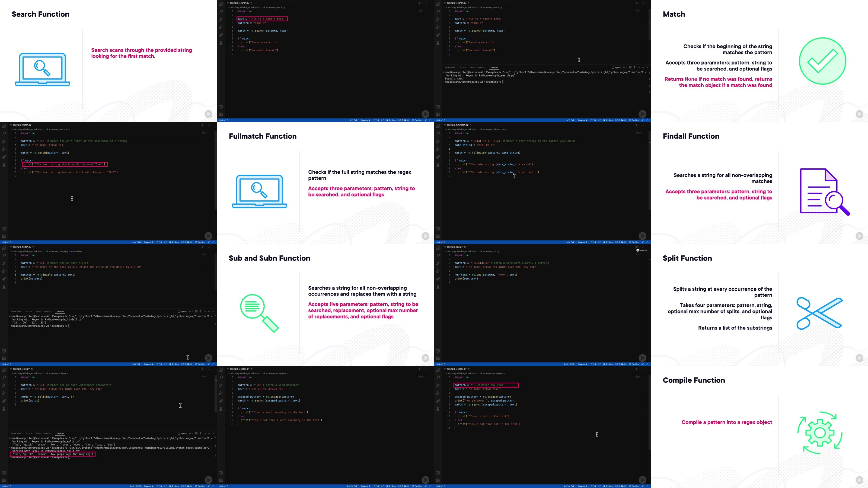The height and width of the screenshot is (488, 868).
Task: Expand run options arrow in example_fullmatch.py editor
Action: click(639, 125)
